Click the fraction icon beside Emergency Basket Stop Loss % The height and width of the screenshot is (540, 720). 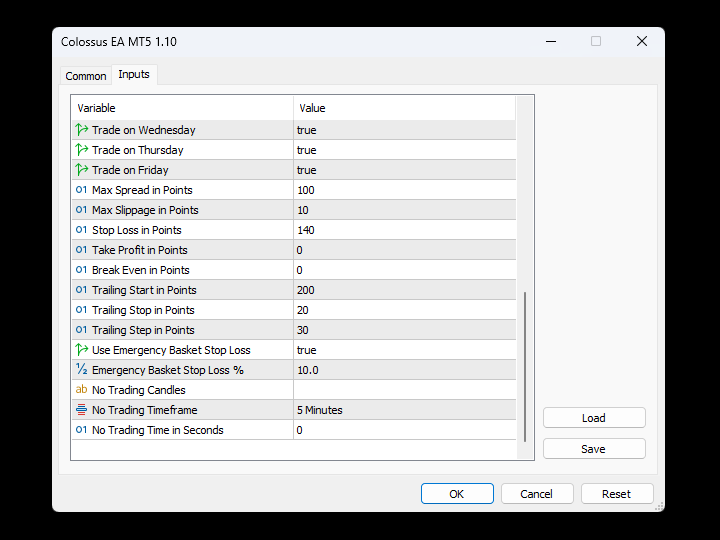point(81,369)
